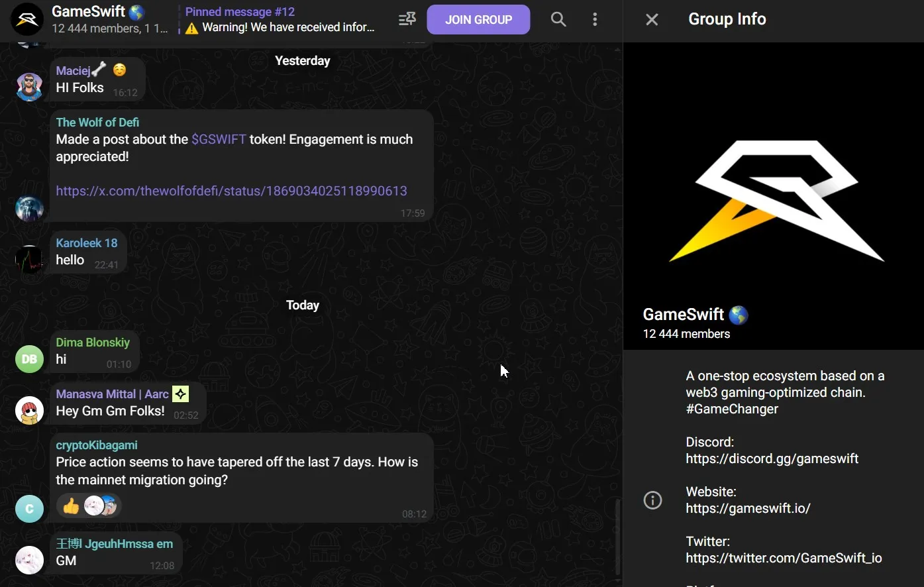Open the thewolfofdefi x.com status link

click(x=231, y=191)
